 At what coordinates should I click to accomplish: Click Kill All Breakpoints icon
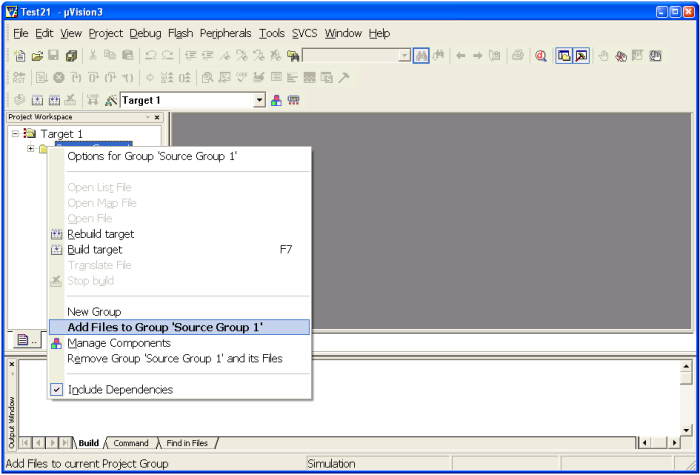(x=621, y=56)
